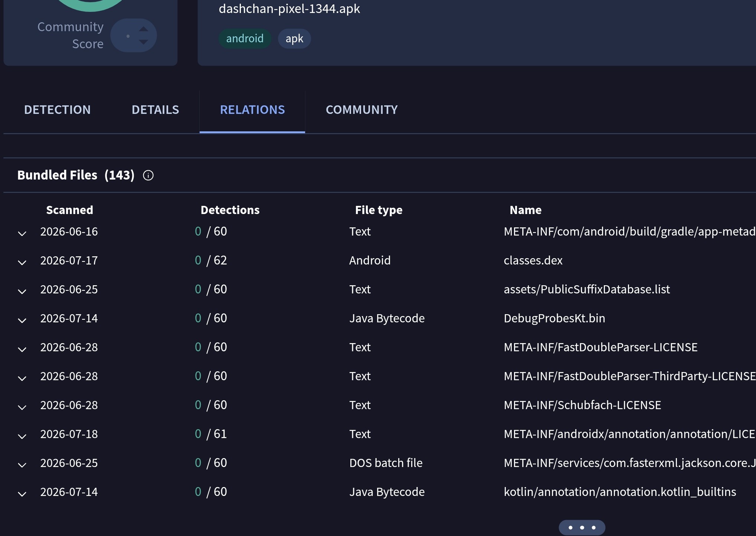Expand the fasterxml jackson services row
This screenshot has width=756, height=536.
22,465
